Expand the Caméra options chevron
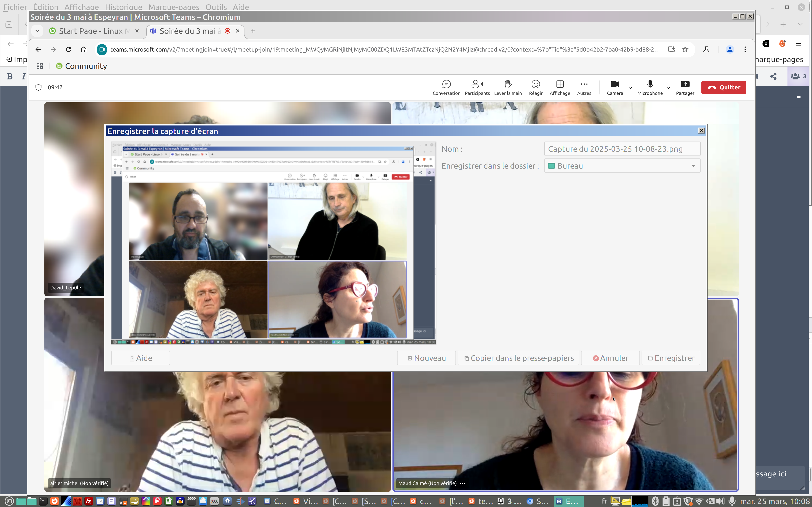Screen dimensions: 812x507 (630, 88)
